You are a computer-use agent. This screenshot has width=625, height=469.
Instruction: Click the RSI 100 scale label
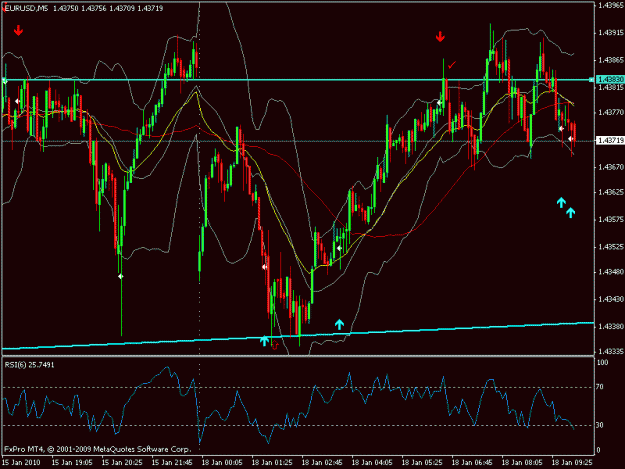coord(602,362)
